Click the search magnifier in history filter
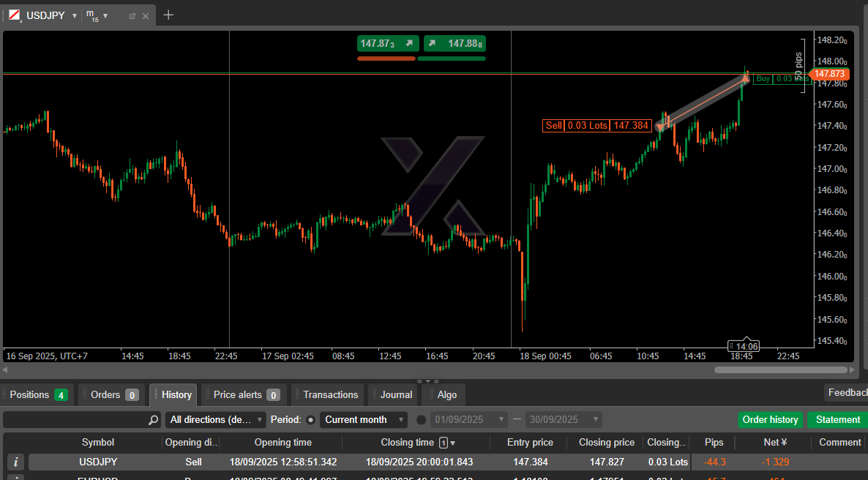Screen dimensions: 868x480 coord(153,420)
